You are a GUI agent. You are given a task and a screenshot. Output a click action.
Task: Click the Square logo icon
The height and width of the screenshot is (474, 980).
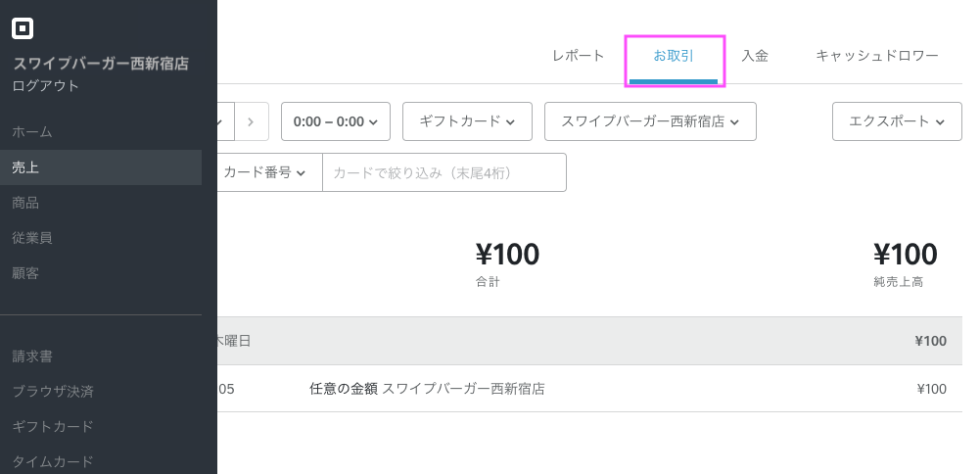coord(23,28)
